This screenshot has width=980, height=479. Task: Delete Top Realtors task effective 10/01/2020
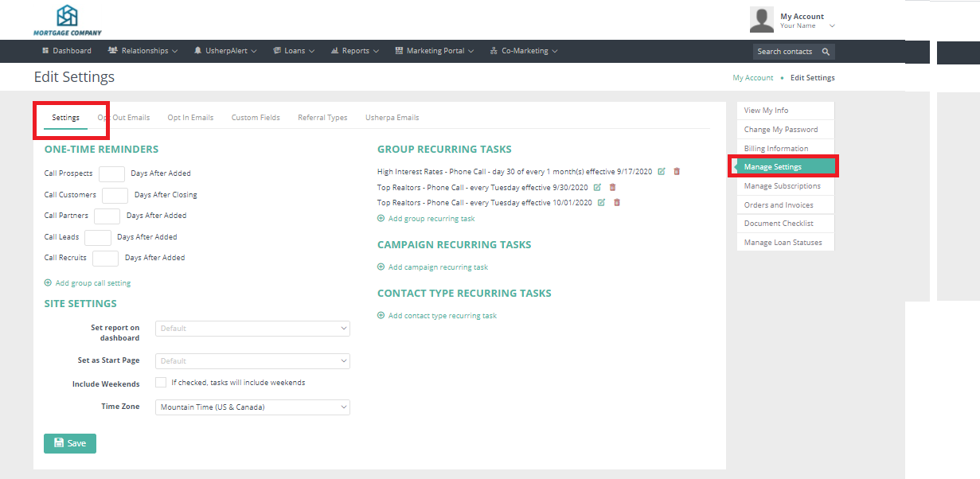point(617,203)
